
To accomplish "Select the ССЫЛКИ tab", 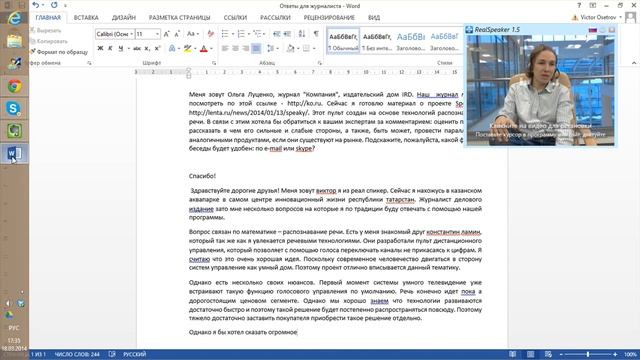I will point(235,18).
